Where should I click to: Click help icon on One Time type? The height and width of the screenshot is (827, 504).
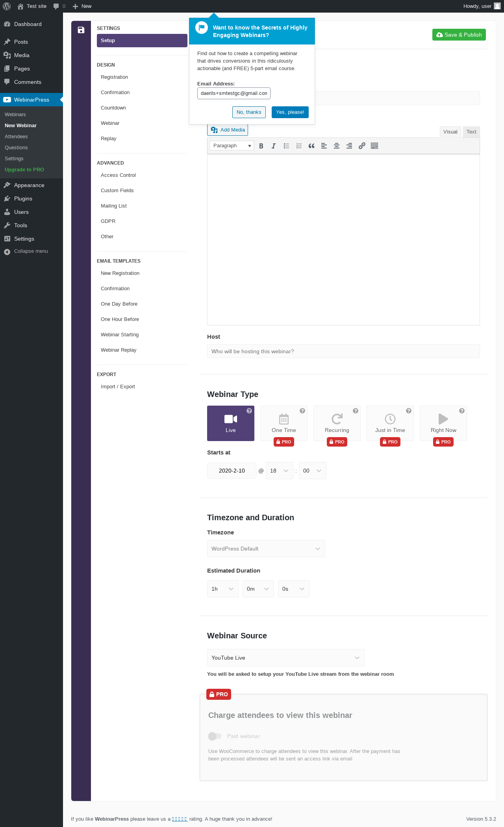(x=302, y=411)
